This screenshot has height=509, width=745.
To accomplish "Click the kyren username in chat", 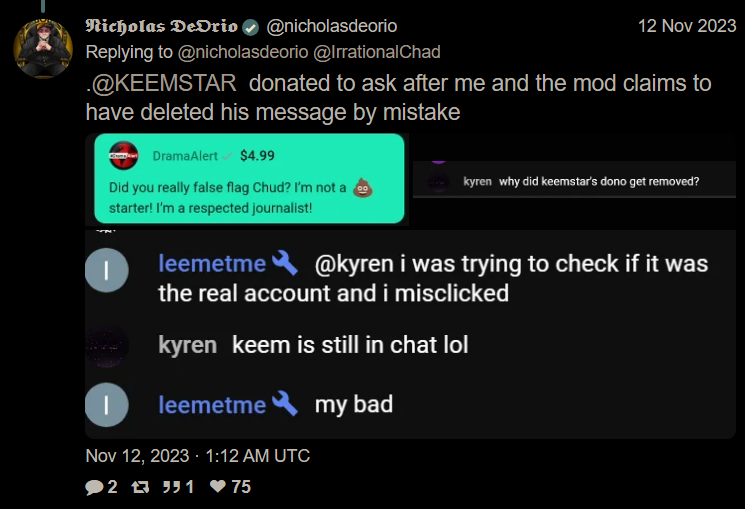I will (187, 346).
